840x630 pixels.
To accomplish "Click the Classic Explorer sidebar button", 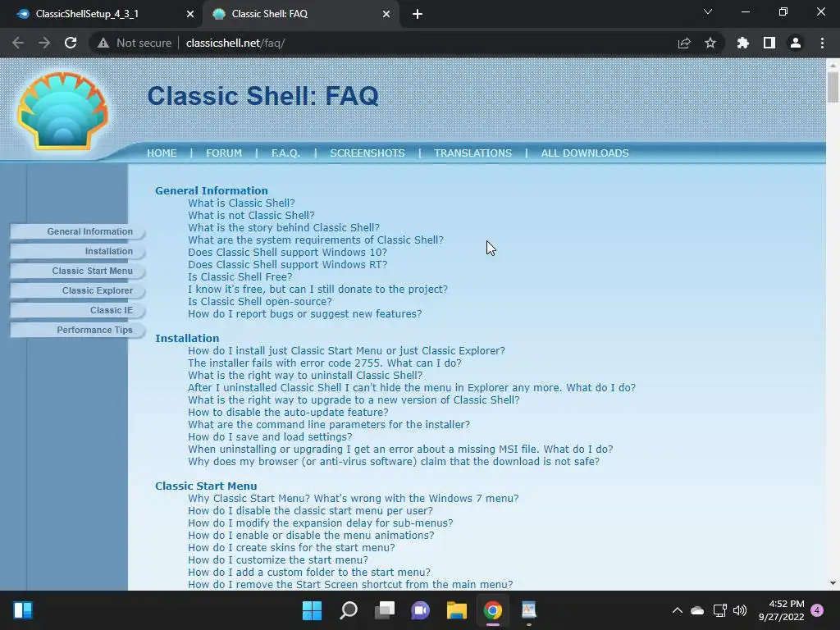I will click(78, 291).
